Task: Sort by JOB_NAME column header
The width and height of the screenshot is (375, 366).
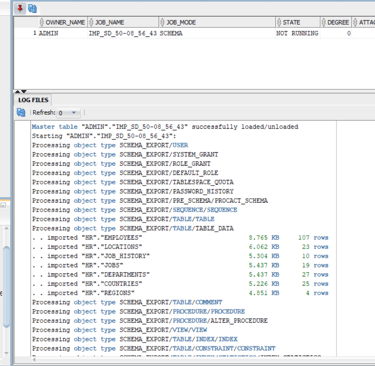Action: tap(123, 22)
